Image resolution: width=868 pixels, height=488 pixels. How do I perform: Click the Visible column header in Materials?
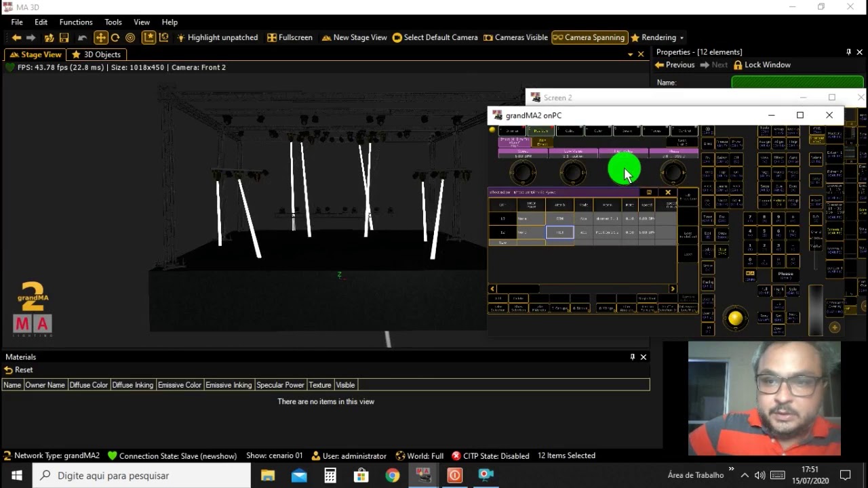345,385
